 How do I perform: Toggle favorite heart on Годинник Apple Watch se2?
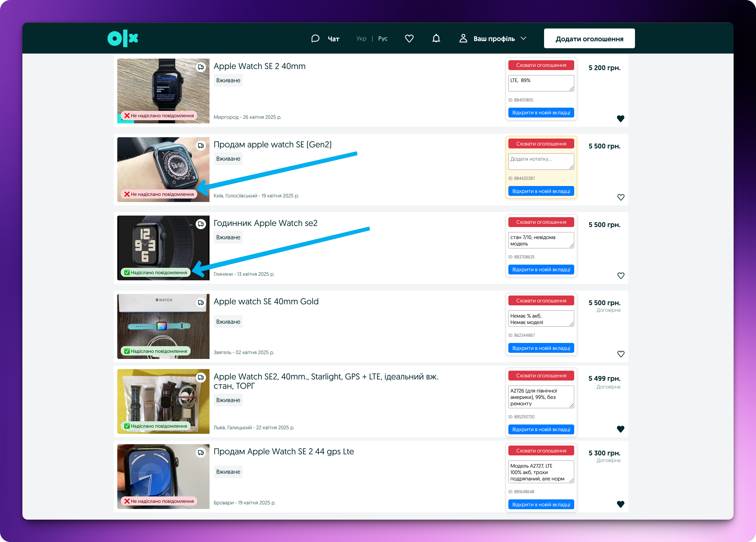click(x=620, y=276)
